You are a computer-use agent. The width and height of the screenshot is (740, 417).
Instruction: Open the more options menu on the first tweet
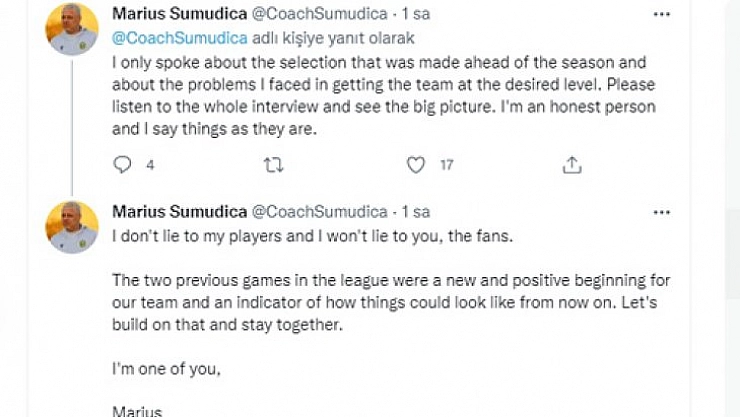[661, 16]
